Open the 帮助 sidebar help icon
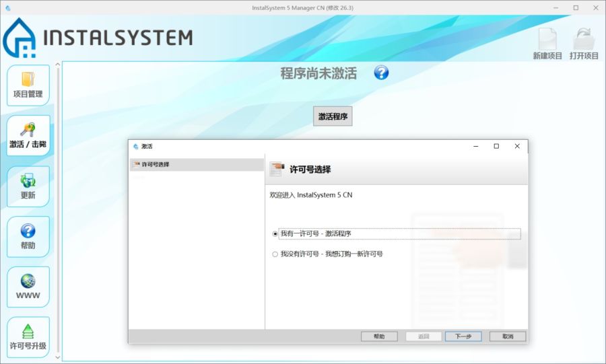Image resolution: width=606 pixels, height=364 pixels. 28,236
